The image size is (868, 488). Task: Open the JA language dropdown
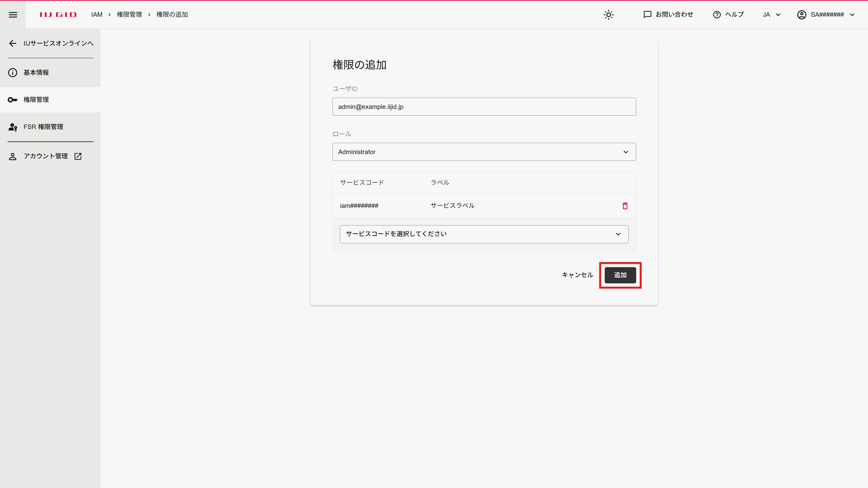(771, 14)
